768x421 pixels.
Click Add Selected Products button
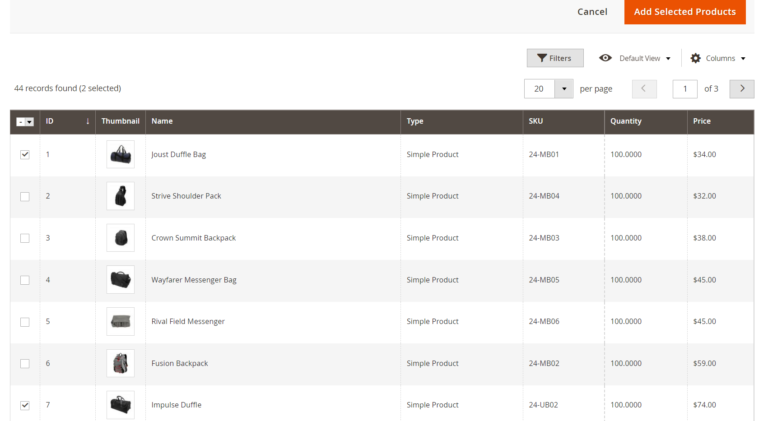pos(685,12)
